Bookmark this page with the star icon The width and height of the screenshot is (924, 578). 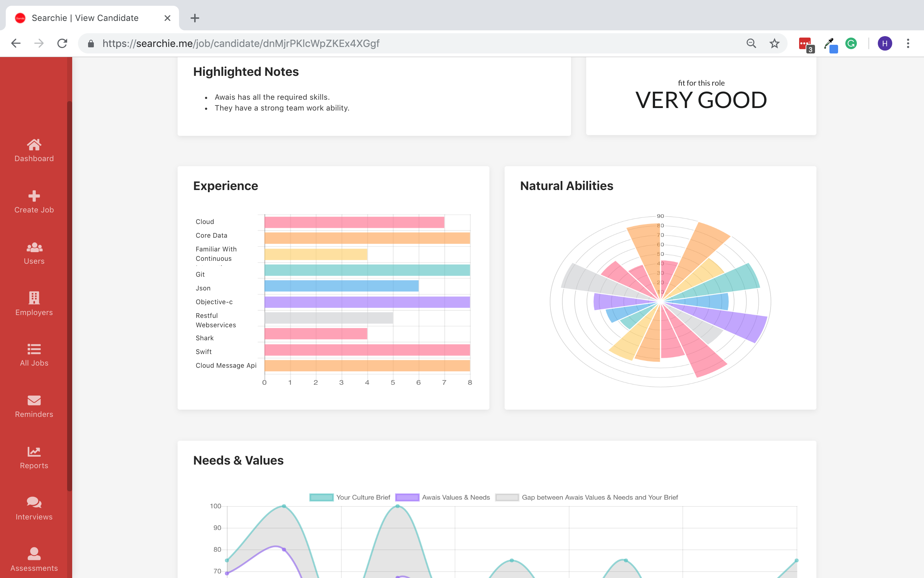pos(774,43)
